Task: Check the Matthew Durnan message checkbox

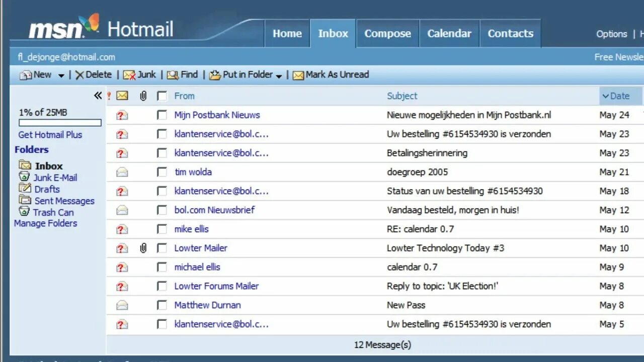Action: [x=162, y=305]
